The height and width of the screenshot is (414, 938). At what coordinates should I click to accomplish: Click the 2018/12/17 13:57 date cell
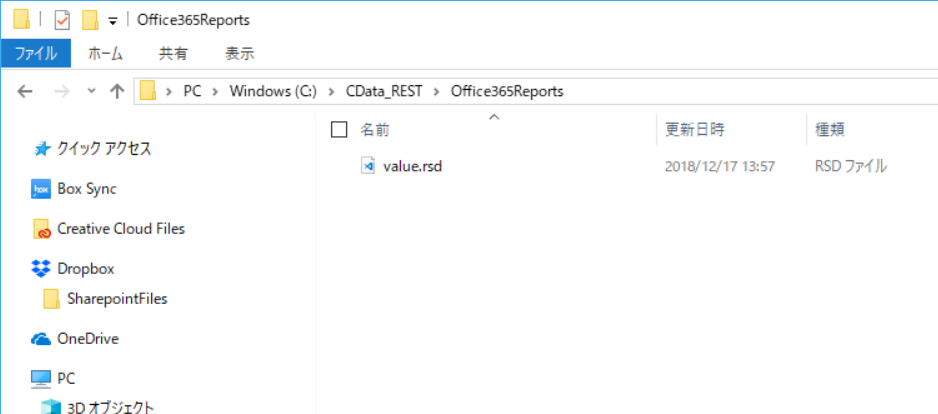720,166
